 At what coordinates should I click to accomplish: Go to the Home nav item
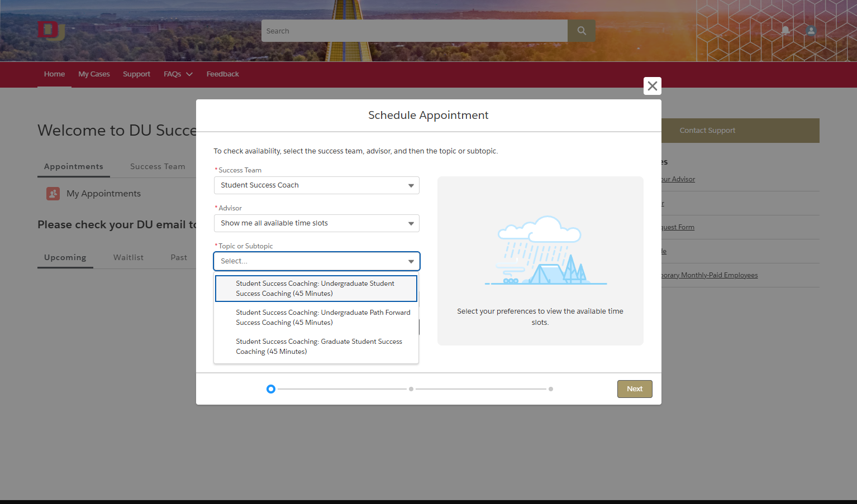[54, 74]
